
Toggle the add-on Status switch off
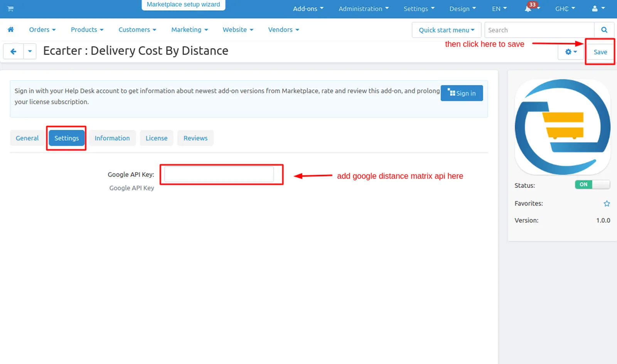pos(592,185)
